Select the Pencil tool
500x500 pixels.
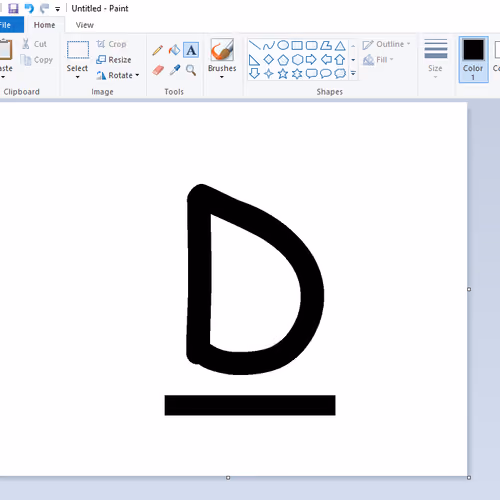click(158, 50)
